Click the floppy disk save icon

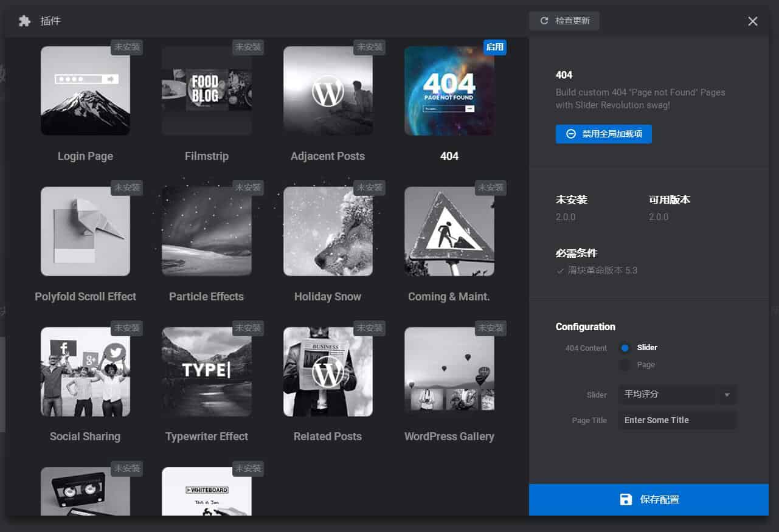(x=626, y=500)
